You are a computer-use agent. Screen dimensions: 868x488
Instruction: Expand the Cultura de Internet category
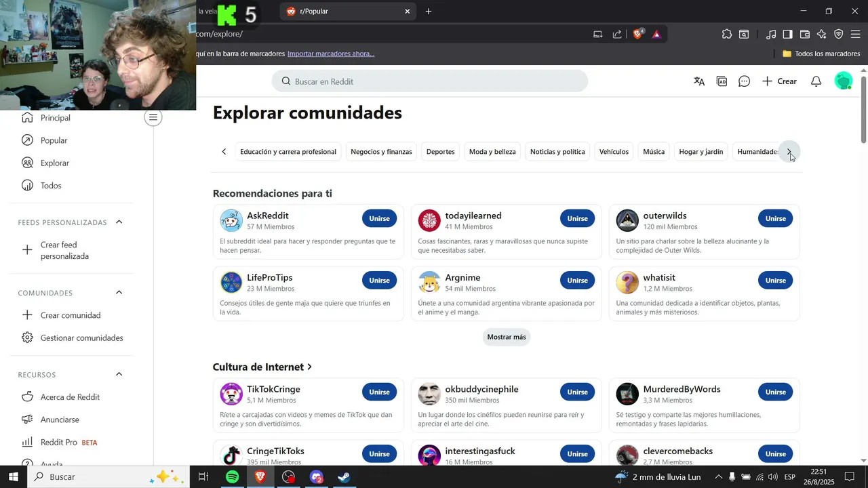click(x=262, y=367)
